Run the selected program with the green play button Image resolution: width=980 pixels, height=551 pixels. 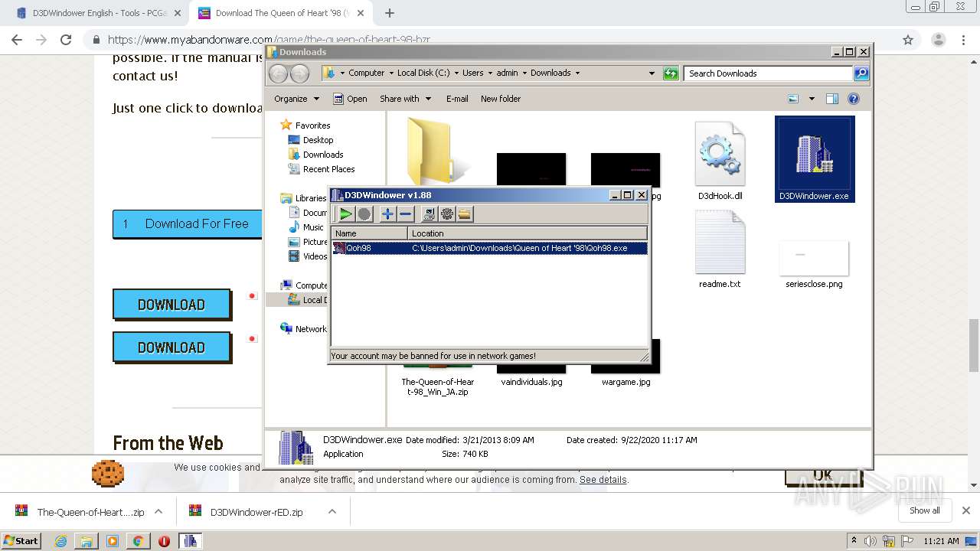point(346,214)
